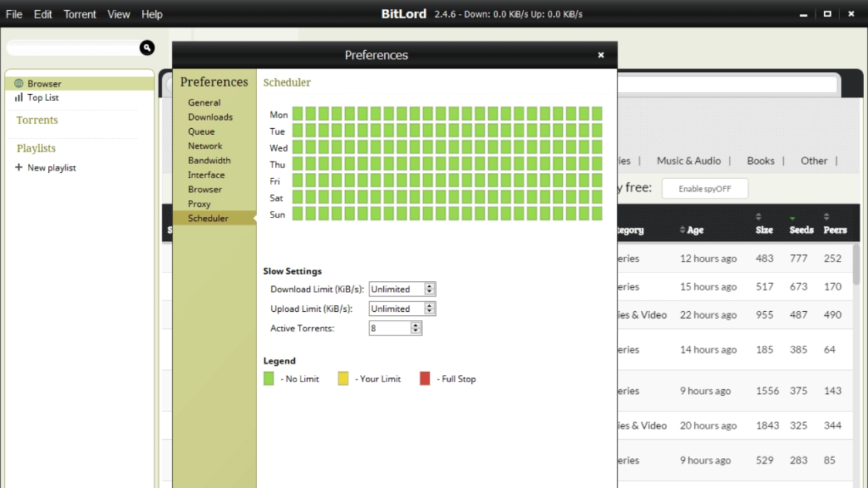
Task: Click yellow Your Limit legend swatch
Action: pyautogui.click(x=343, y=379)
